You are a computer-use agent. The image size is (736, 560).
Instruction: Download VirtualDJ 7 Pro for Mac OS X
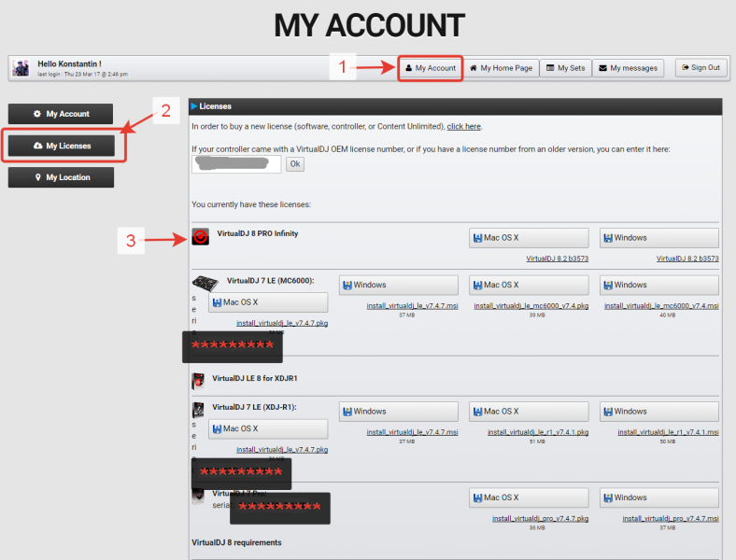tap(529, 497)
